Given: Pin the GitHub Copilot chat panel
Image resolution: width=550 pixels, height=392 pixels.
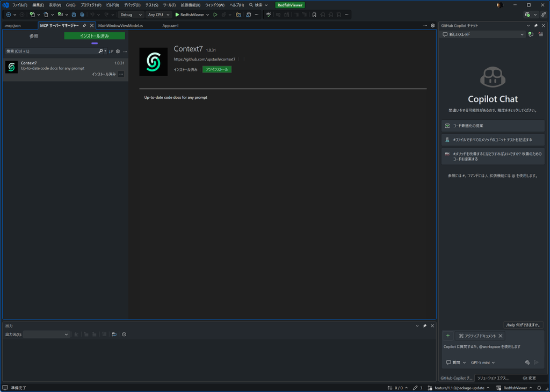Looking at the screenshot, I should 535,26.
